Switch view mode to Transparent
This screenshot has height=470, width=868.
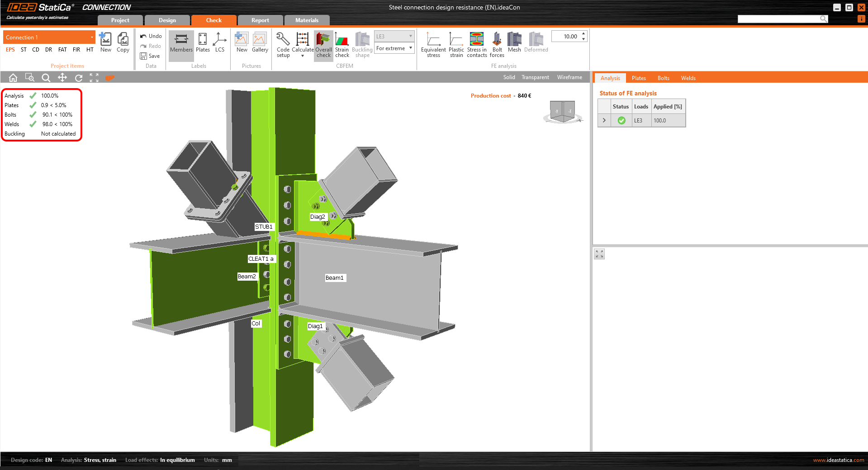(x=535, y=77)
